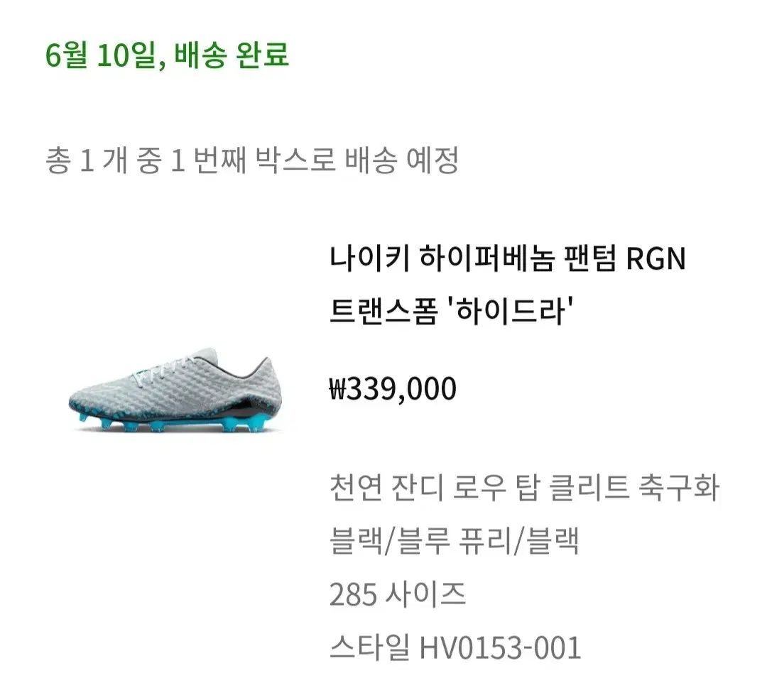This screenshot has height=700, width=767.
Task: Click the 285 사이즈 size label
Action: 397,594
